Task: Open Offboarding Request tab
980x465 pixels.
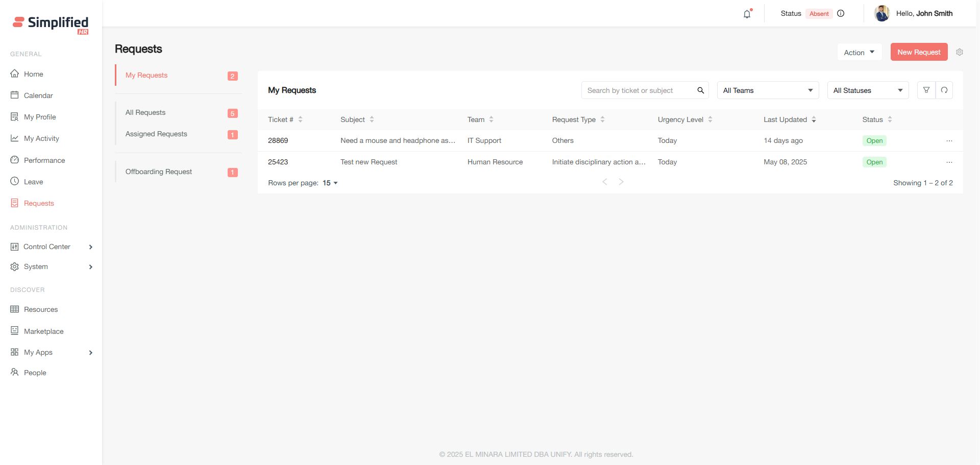Action: tap(159, 172)
